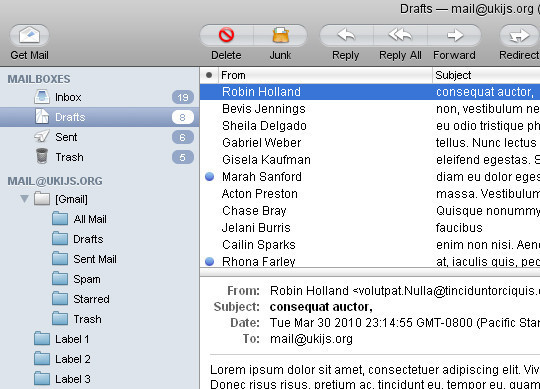Select the message from Chase Bray
The height and width of the screenshot is (389, 540).
click(x=370, y=211)
